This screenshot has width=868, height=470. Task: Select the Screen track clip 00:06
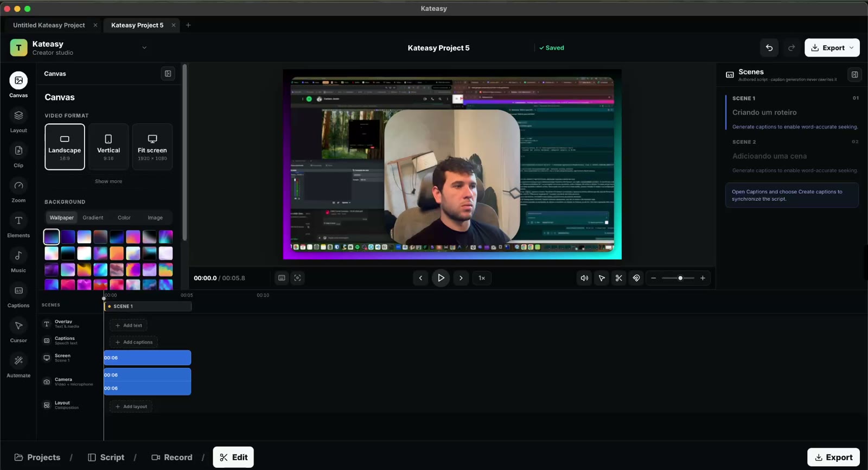(148, 358)
